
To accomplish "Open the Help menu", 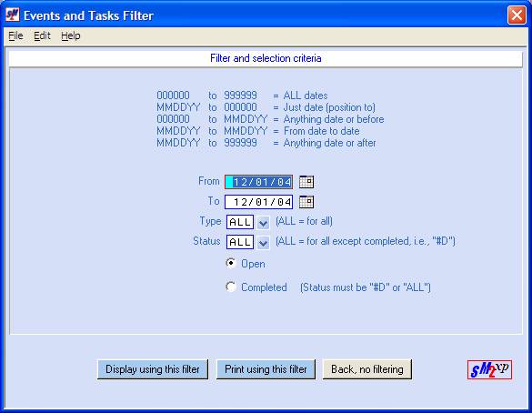I will 71,35.
